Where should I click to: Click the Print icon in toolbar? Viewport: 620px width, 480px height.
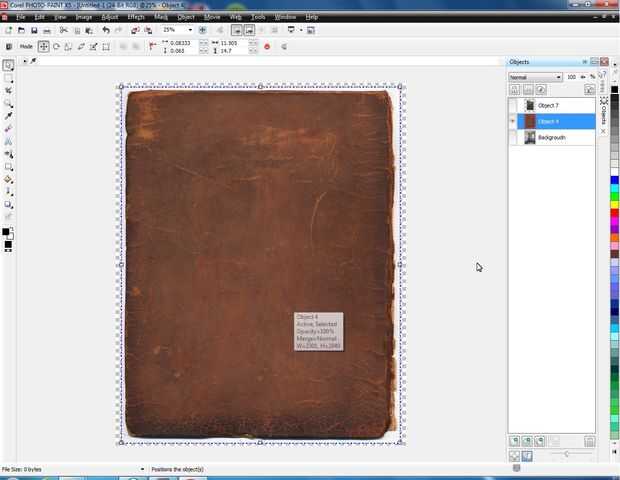tap(47, 30)
